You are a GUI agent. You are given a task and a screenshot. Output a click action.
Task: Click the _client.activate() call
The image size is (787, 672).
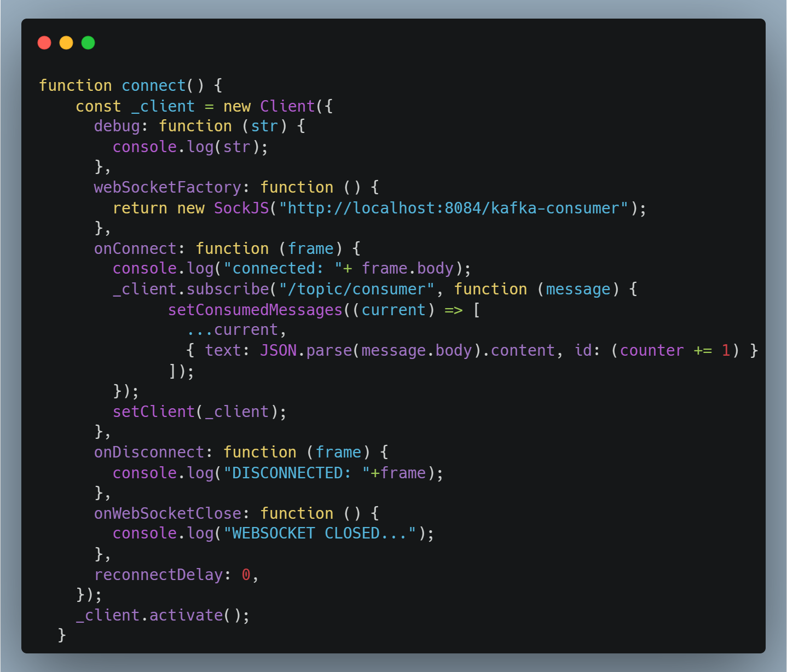(162, 615)
